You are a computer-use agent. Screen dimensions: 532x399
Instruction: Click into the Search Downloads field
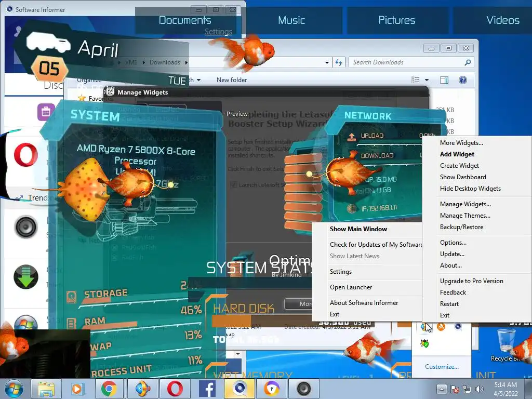click(x=407, y=62)
